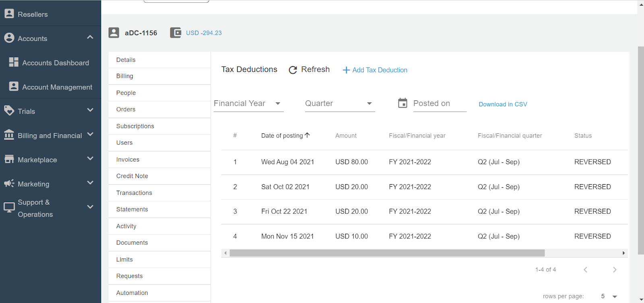Click the Trials tag icon
This screenshot has height=303, width=644.
(9, 110)
